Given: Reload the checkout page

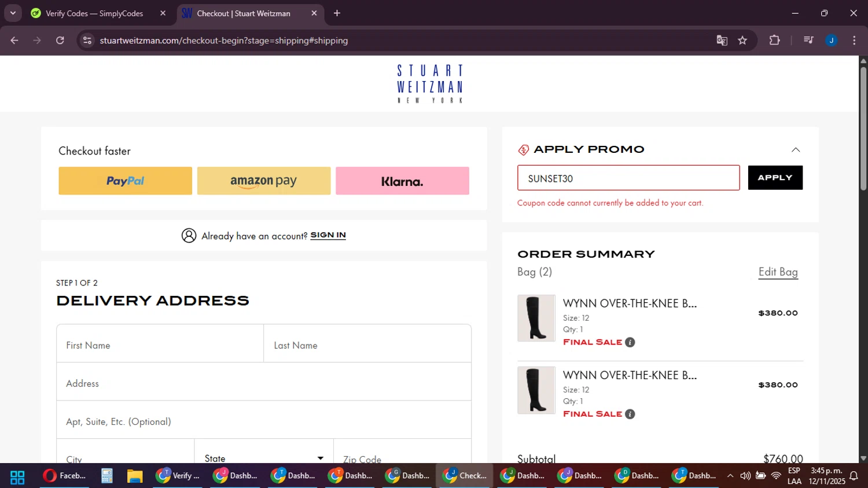Looking at the screenshot, I should pyautogui.click(x=60, y=41).
